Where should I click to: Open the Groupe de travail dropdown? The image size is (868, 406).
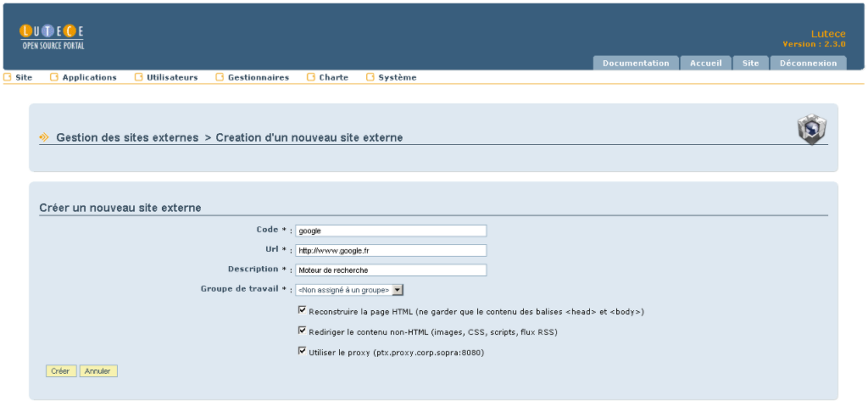[x=349, y=290]
